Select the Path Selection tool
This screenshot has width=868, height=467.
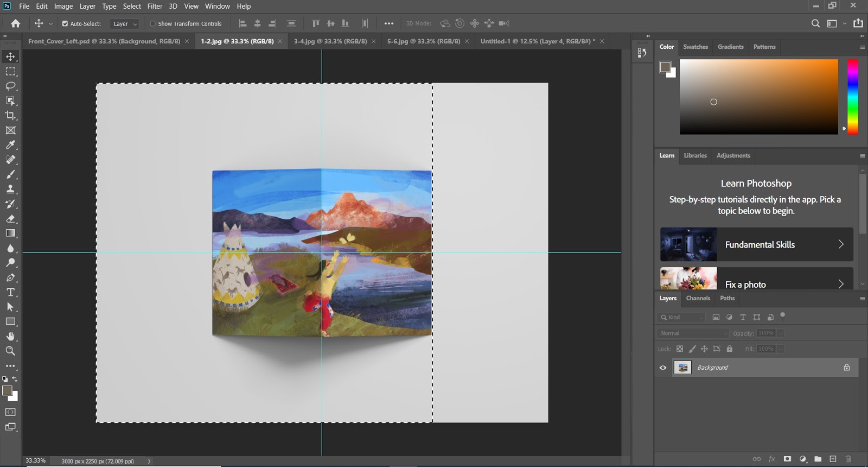(x=10, y=307)
